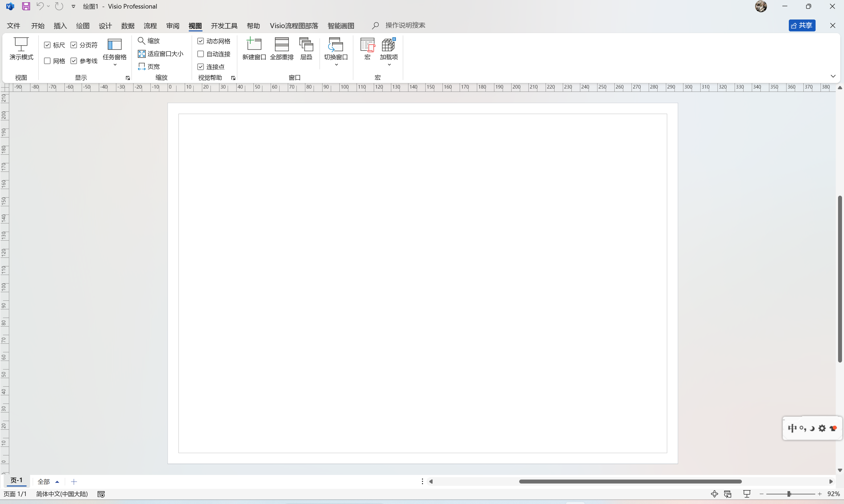The width and height of the screenshot is (844, 504).
Task: Open the Task Panes (任务窗格) menu
Action: click(x=115, y=52)
